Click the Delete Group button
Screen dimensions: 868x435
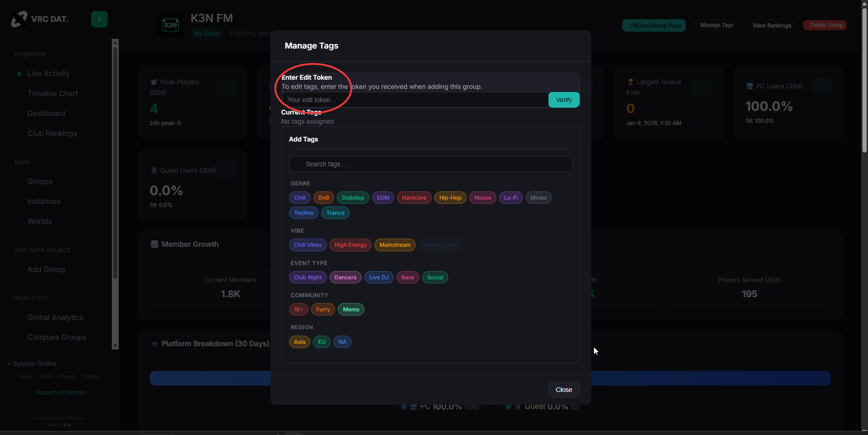coord(826,25)
